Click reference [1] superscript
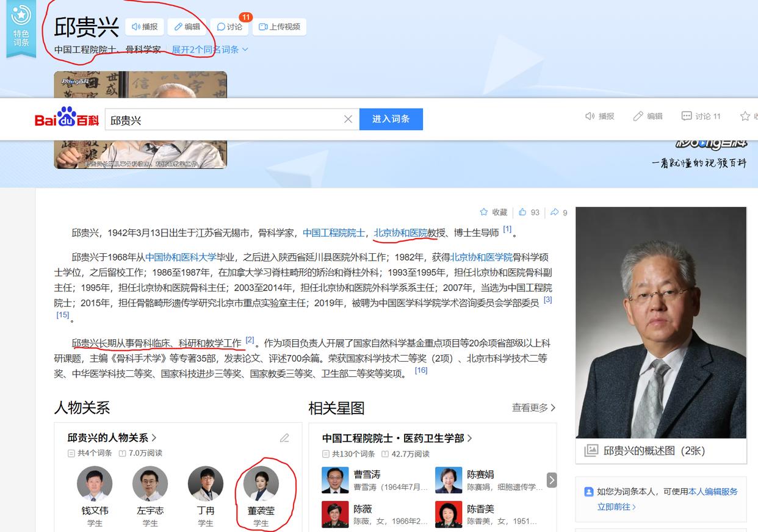The width and height of the screenshot is (758, 532). point(507,229)
